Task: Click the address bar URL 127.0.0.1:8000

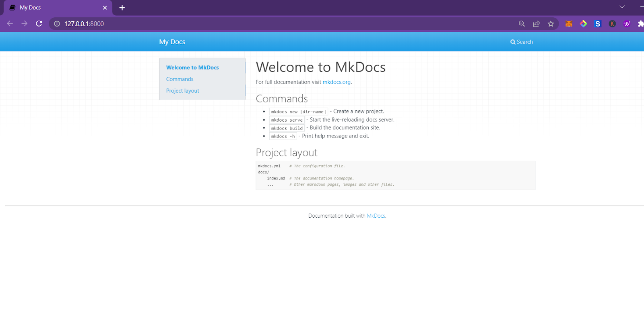Action: tap(84, 24)
